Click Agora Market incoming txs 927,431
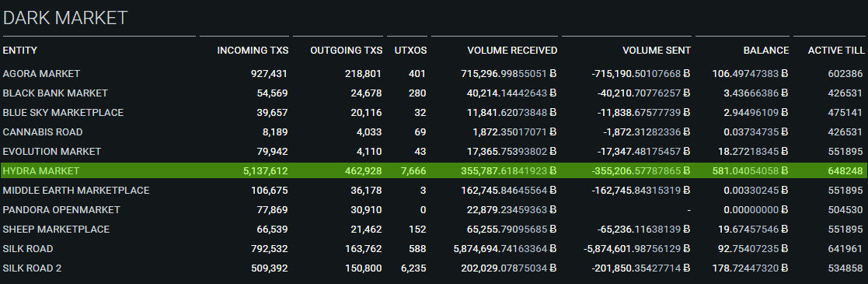This screenshot has width=868, height=284. [x=270, y=74]
